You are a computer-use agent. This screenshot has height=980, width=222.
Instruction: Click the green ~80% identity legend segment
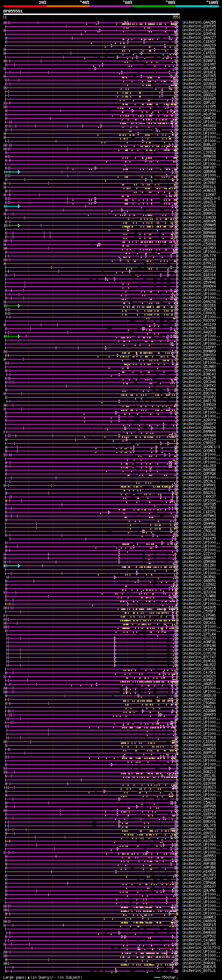(154, 7)
